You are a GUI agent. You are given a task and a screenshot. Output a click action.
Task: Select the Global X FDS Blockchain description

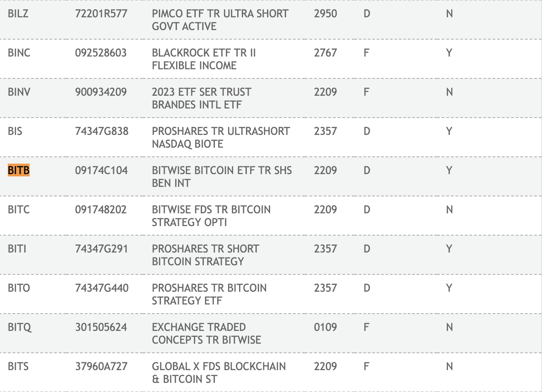[219, 373]
